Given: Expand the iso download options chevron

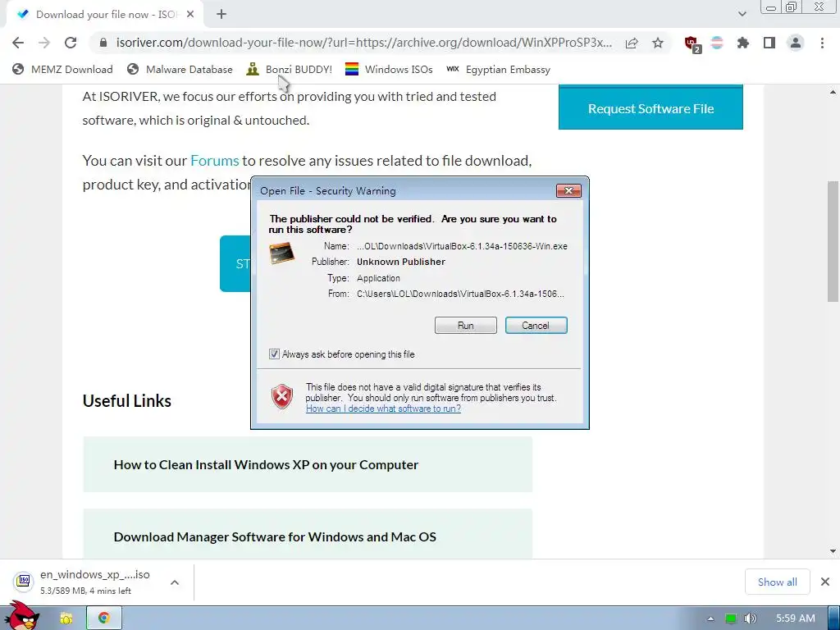Looking at the screenshot, I should (175, 582).
